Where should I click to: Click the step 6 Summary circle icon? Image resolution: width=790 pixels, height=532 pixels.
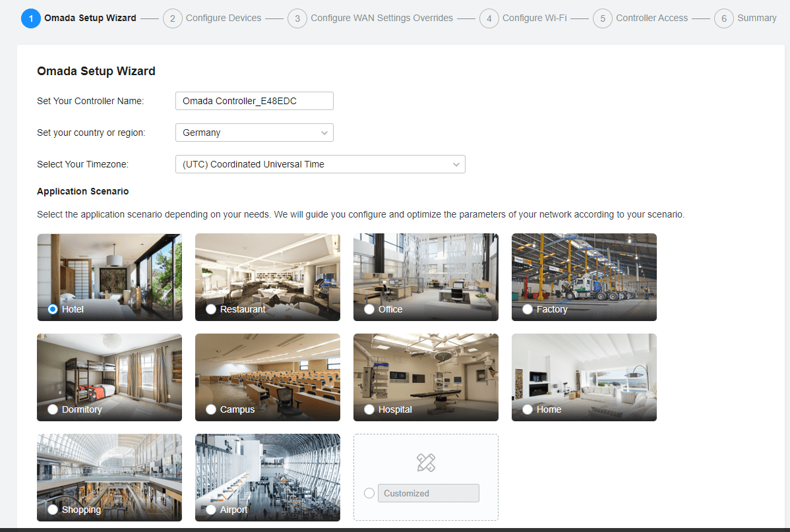(723, 18)
